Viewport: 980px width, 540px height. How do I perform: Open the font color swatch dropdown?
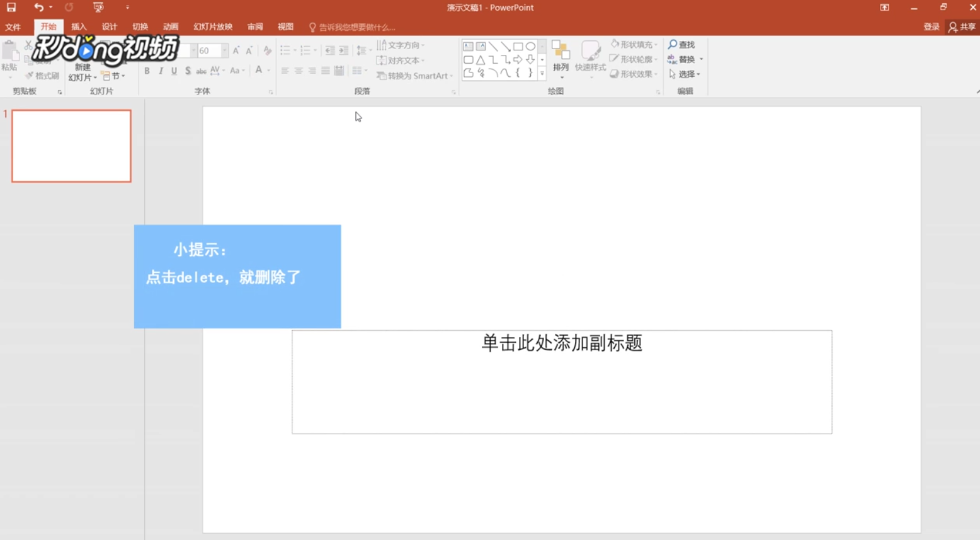click(268, 71)
